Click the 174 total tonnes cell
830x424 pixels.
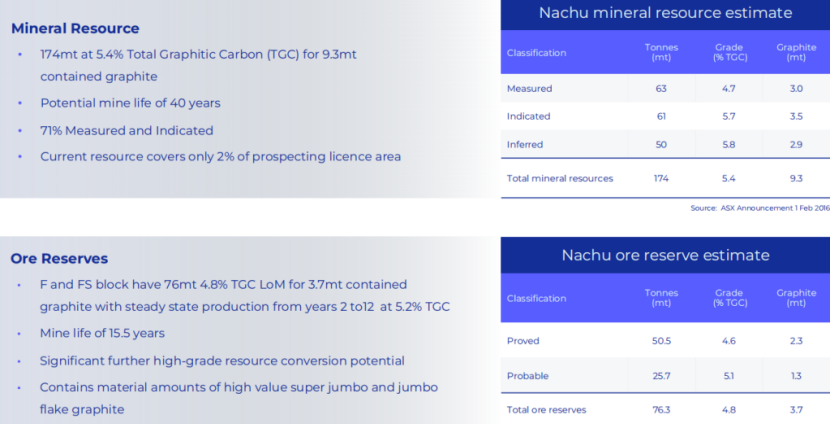[x=661, y=178]
